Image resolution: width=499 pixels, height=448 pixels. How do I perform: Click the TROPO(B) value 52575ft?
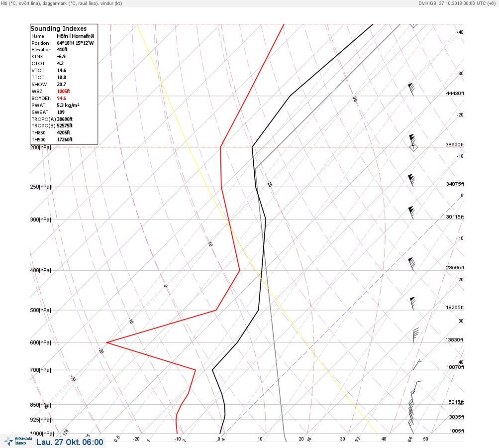[65, 126]
